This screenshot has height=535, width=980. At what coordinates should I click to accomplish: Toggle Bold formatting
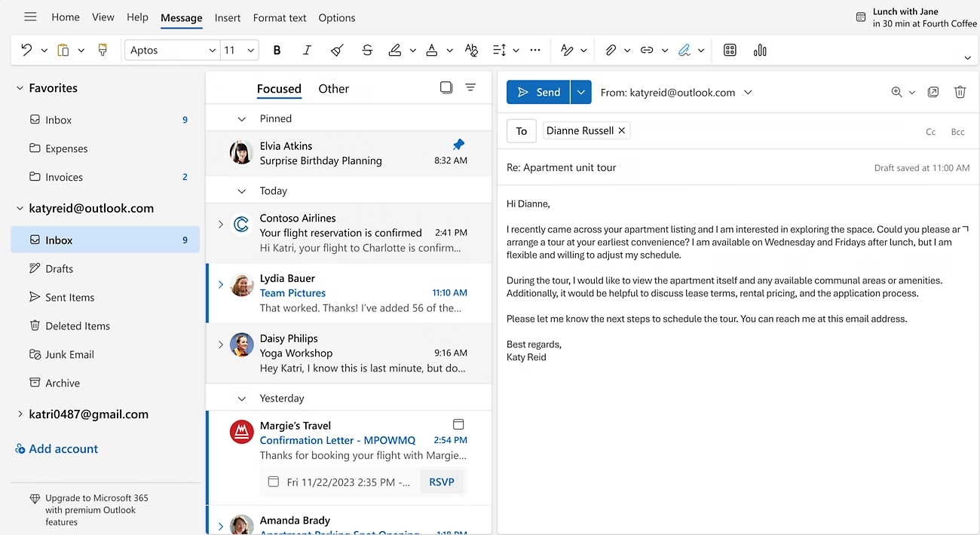(277, 50)
